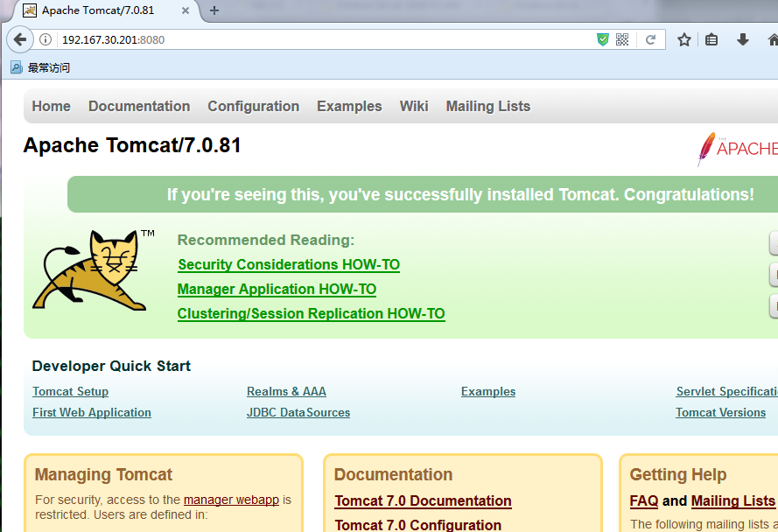Open Tomcat 7.0 Documentation link
Screen dimensions: 778x532
(423, 500)
